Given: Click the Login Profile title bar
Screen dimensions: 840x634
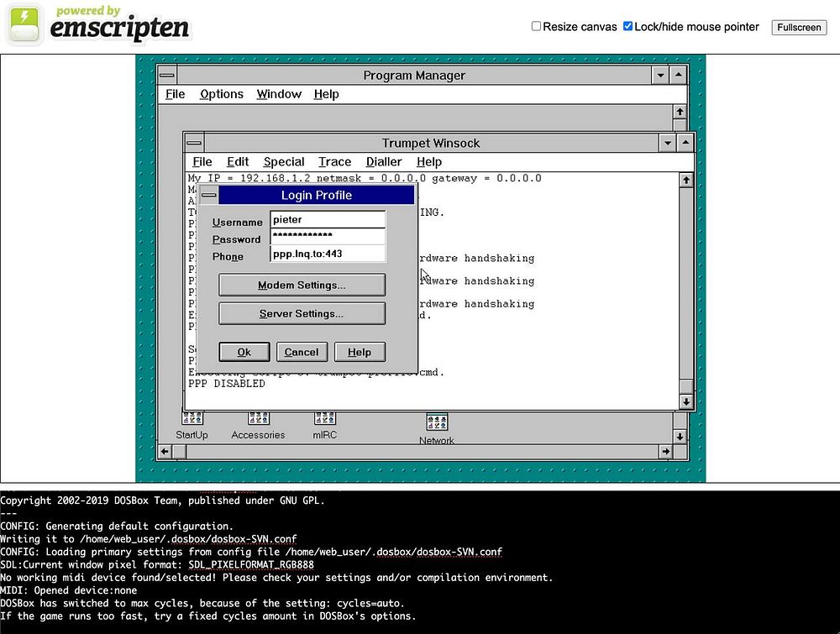Looking at the screenshot, I should [x=317, y=195].
